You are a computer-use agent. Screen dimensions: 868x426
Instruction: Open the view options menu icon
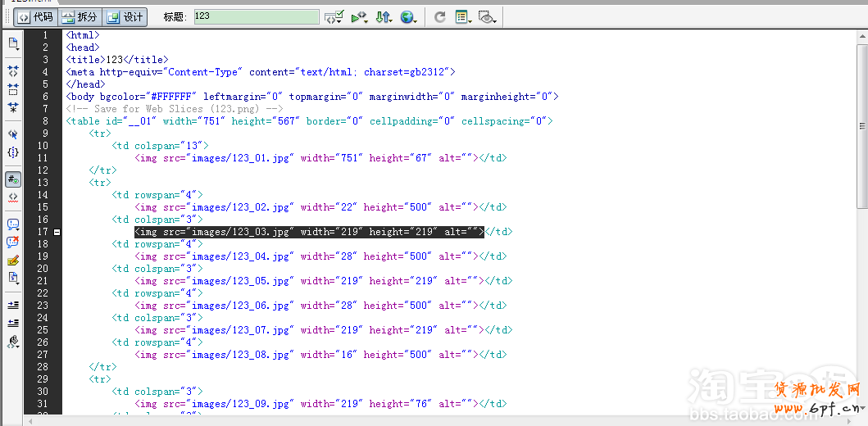pos(463,16)
